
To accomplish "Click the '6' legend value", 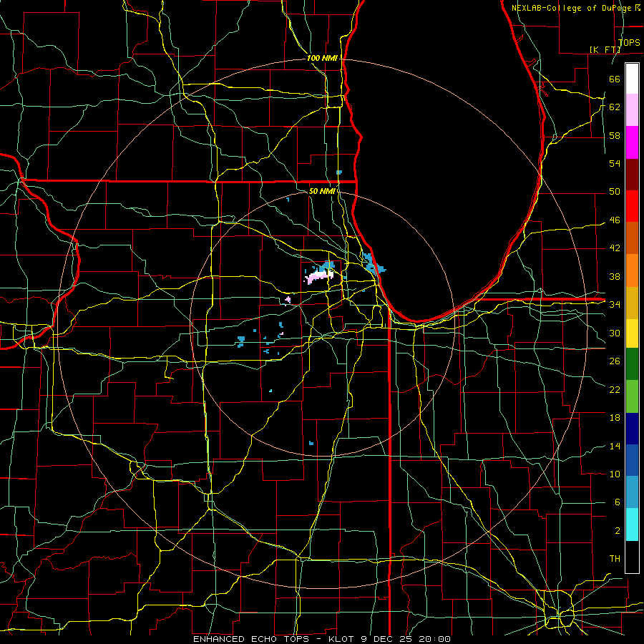I will click(617, 502).
